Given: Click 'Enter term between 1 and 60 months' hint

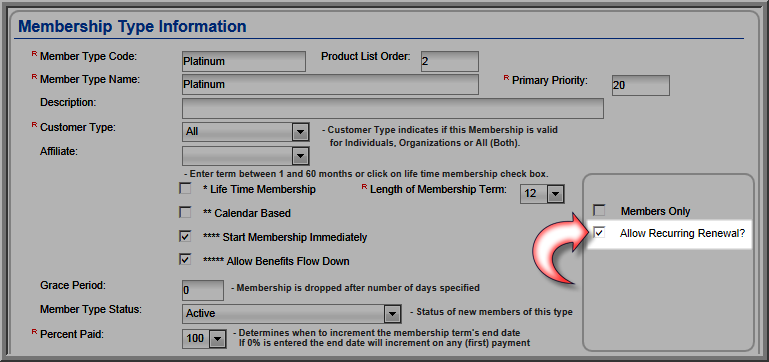Looking at the screenshot, I should pyautogui.click(x=366, y=174).
